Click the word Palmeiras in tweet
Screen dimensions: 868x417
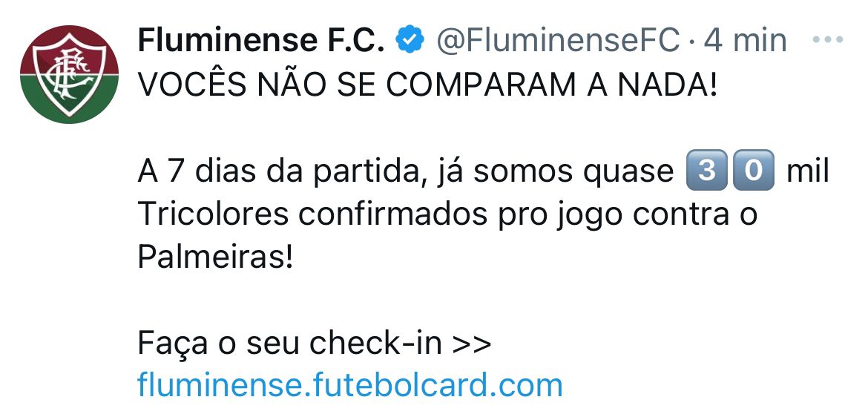tap(215, 257)
